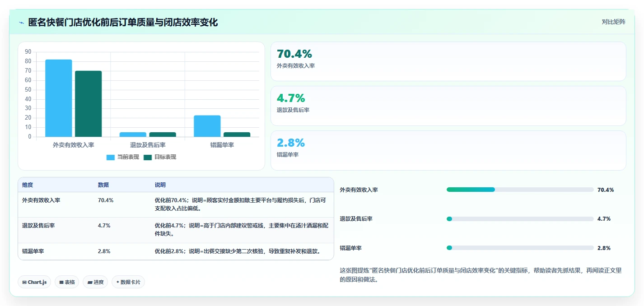Click the Chart.js tag chip
Image resolution: width=644 pixels, height=306 pixels.
point(34,282)
